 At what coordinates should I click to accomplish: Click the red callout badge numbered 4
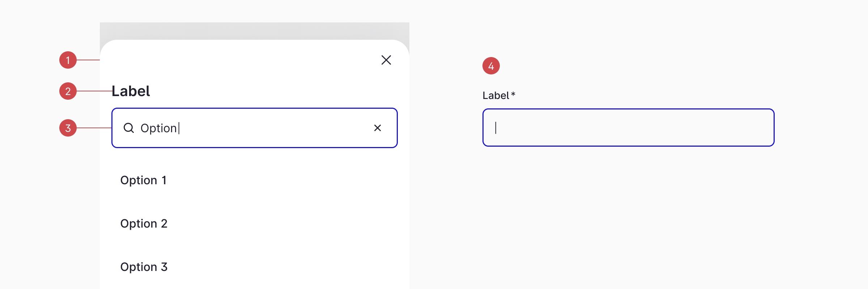click(x=491, y=66)
